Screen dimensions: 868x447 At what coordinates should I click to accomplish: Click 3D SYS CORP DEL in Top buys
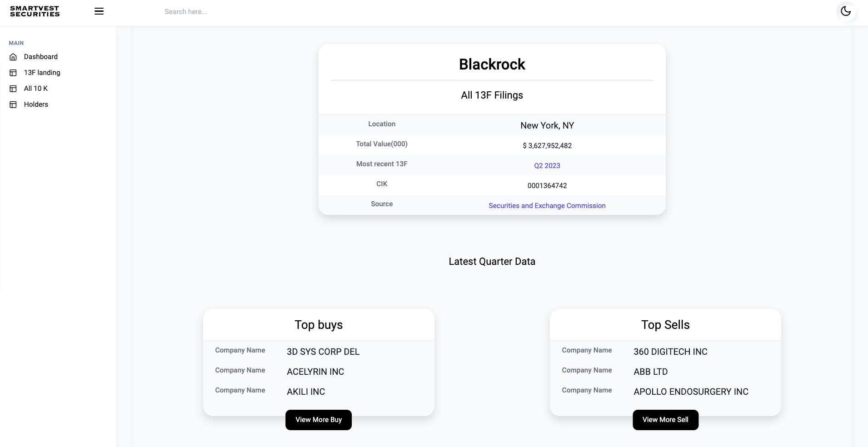pos(323,352)
